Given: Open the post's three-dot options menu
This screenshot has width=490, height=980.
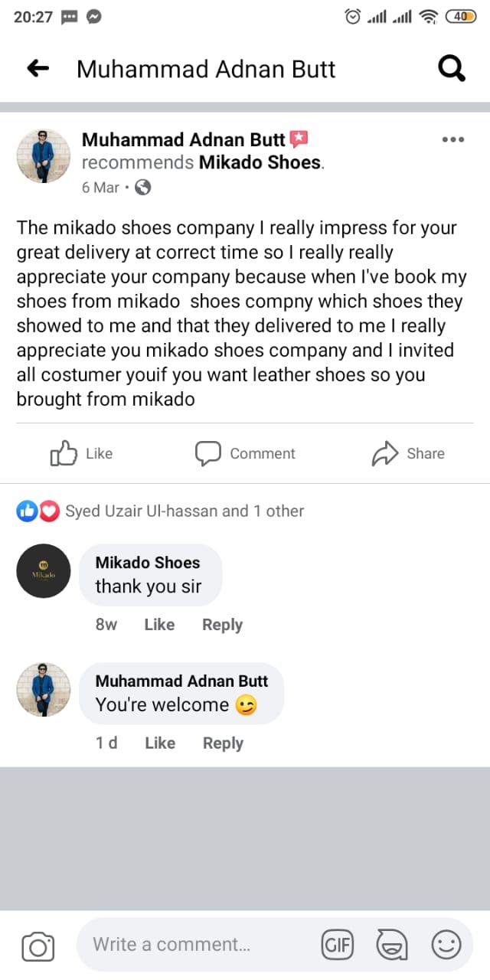Looking at the screenshot, I should click(x=453, y=139).
